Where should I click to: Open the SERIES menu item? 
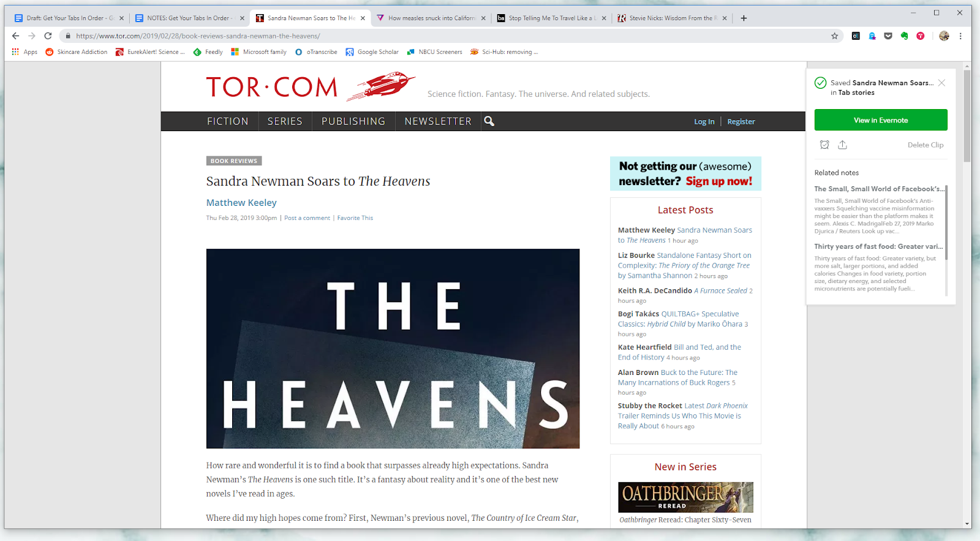tap(285, 121)
